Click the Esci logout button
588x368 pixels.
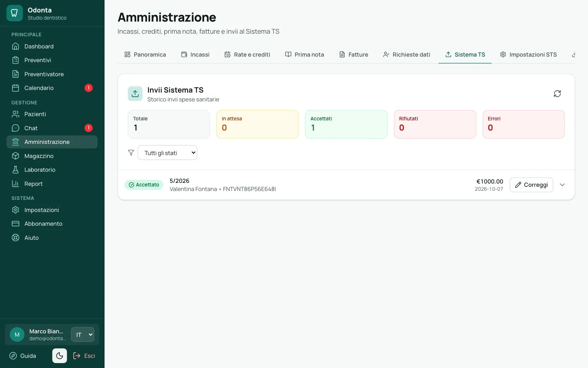point(84,356)
